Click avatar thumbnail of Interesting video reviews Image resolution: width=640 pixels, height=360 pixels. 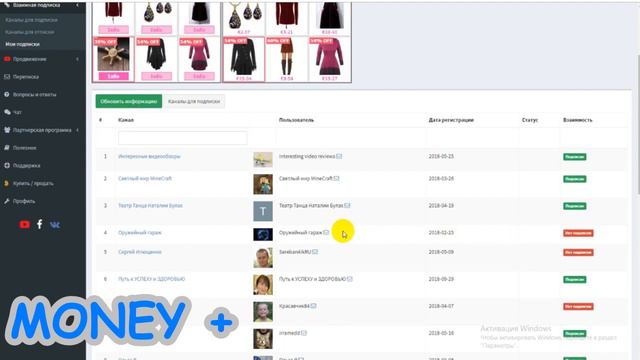263,160
